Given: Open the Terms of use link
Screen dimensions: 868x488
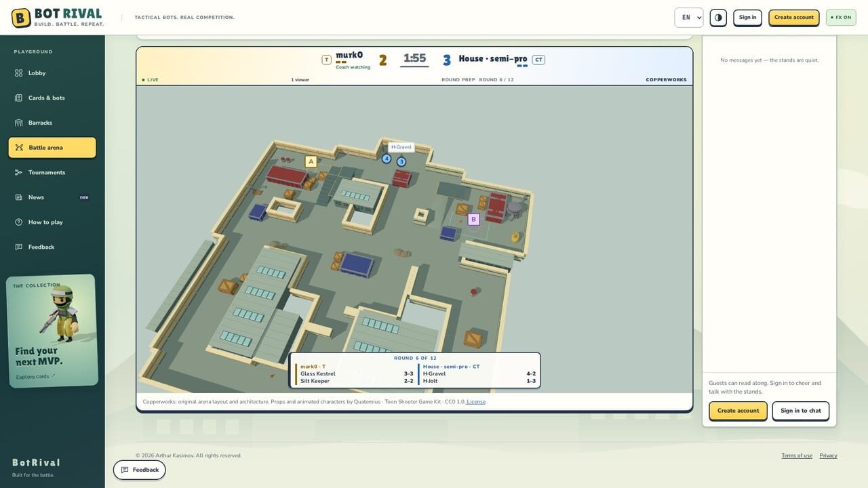Looking at the screenshot, I should [x=797, y=455].
